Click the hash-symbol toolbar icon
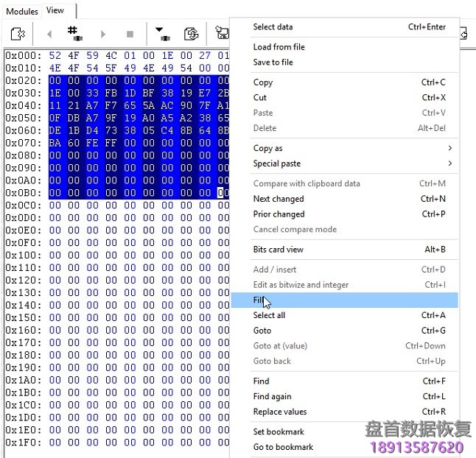The width and height of the screenshot is (476, 458). coord(74,33)
